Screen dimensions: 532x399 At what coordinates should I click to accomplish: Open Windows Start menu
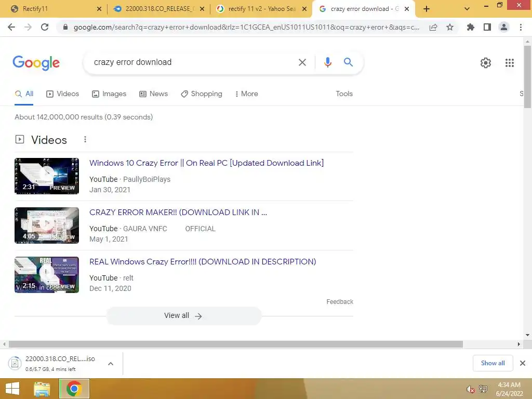[12, 389]
